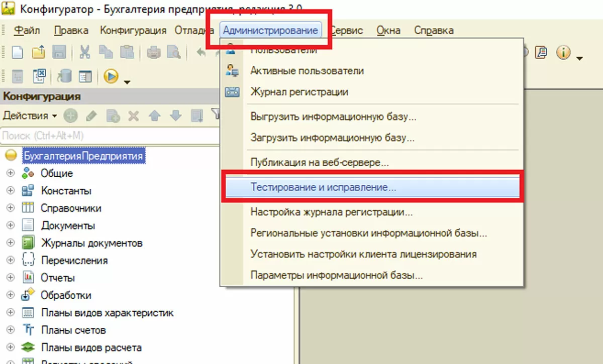Viewport: 603px width, 364px height.
Task: Click the Журнал регистрации menu icon
Action: click(232, 92)
